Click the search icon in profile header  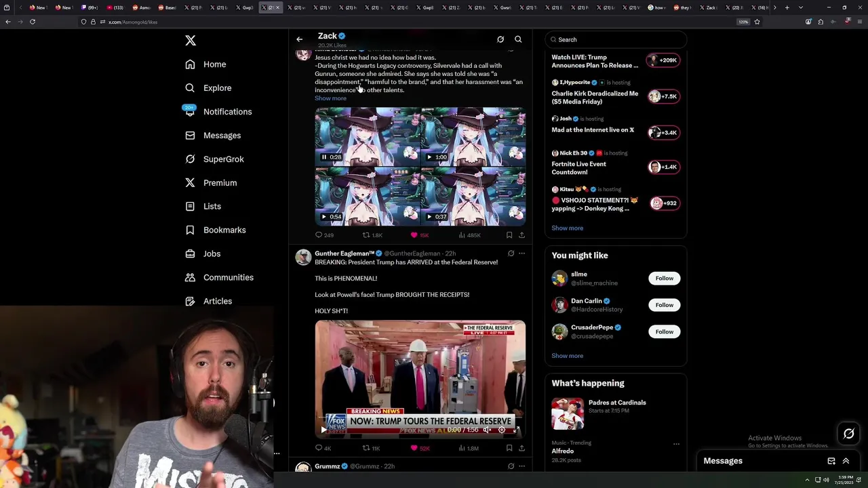(518, 39)
